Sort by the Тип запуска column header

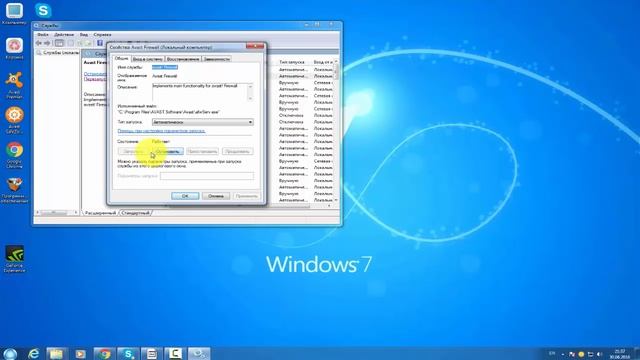292,62
